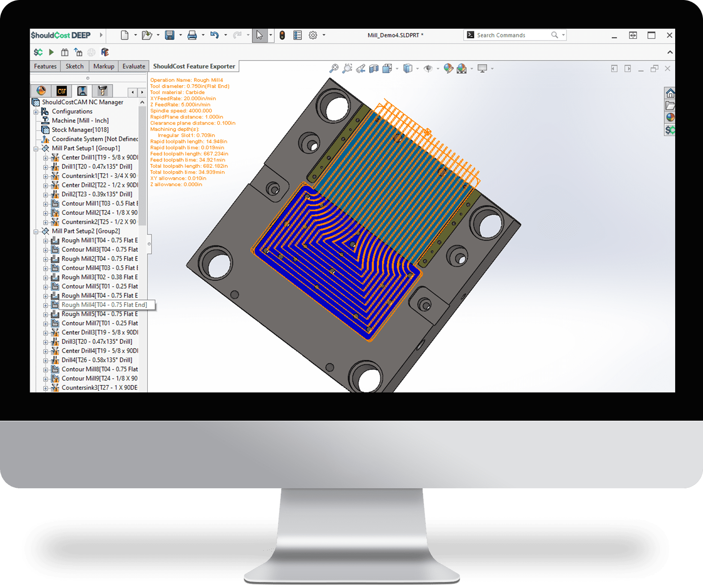Screen dimensions: 703x588
Task: Collapse the CommandManager ribbon chevron
Action: (x=670, y=52)
